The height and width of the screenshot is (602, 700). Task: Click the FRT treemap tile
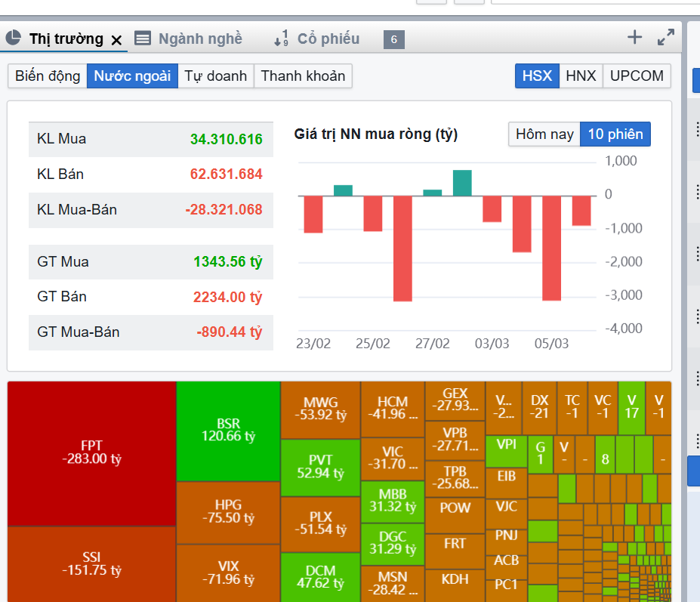click(455, 551)
